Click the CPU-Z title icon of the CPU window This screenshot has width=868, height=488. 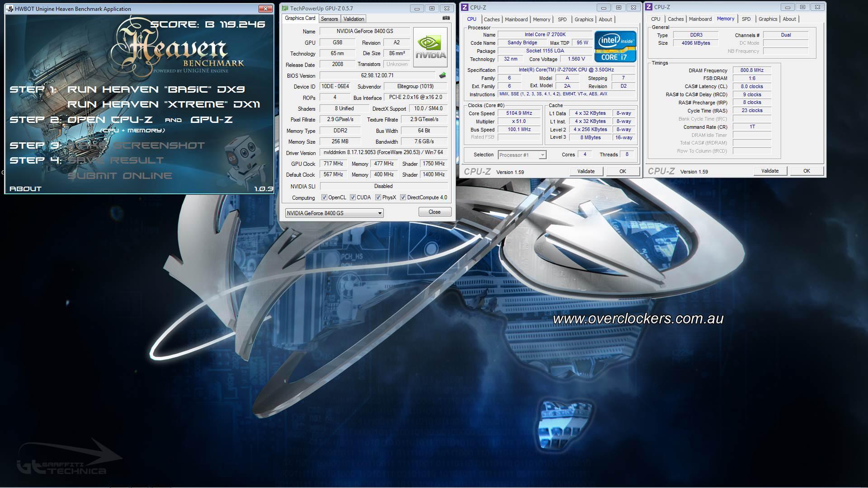[x=464, y=7]
